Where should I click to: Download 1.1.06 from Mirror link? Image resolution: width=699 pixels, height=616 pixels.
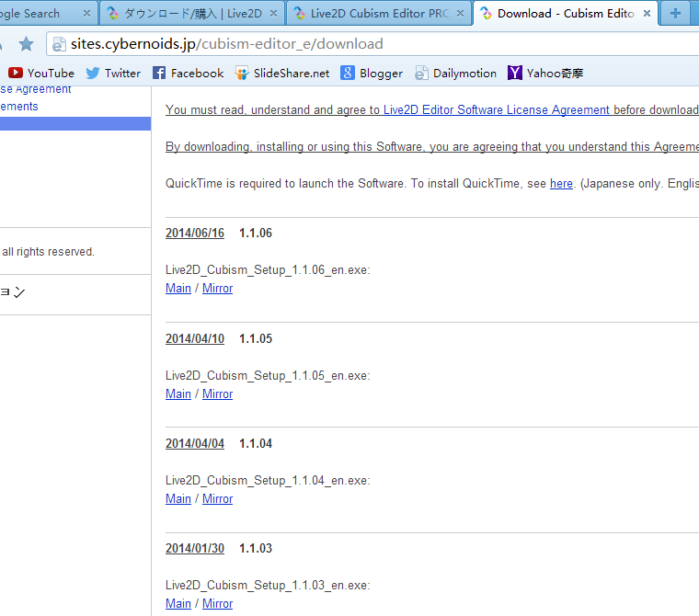[218, 289]
